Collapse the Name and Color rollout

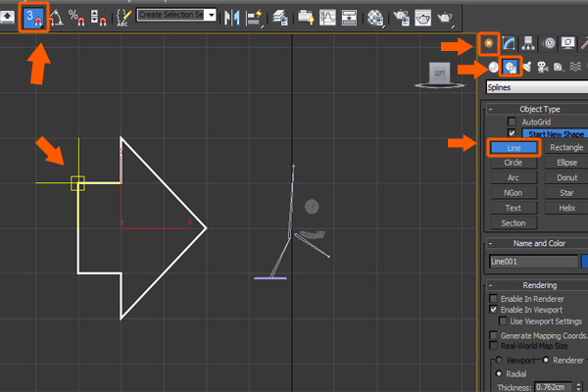pos(538,243)
